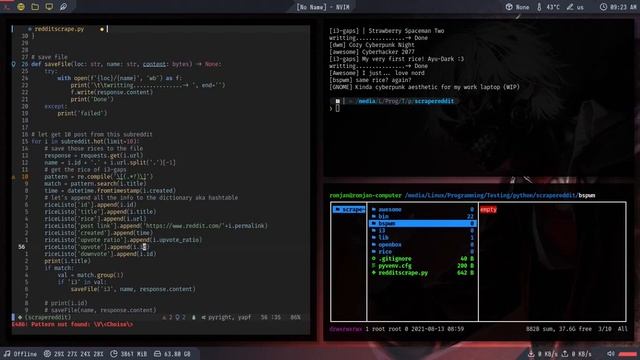Click the 'Offline' music status text

[x=25, y=354]
